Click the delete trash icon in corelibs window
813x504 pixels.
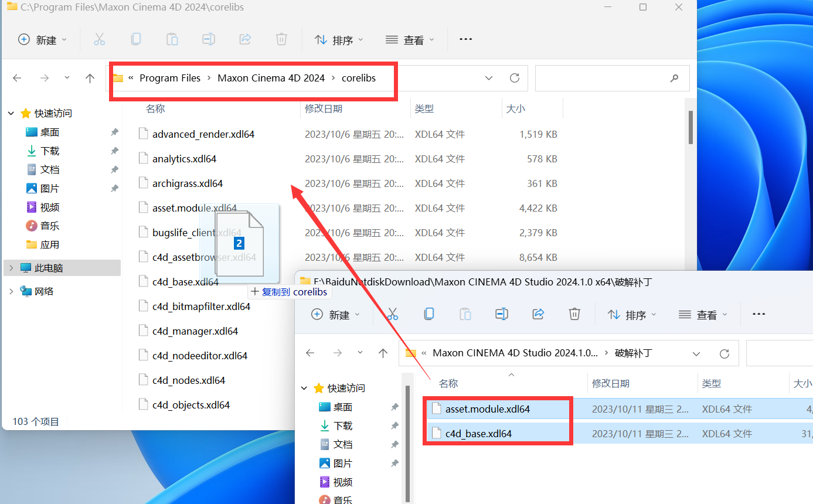click(281, 39)
